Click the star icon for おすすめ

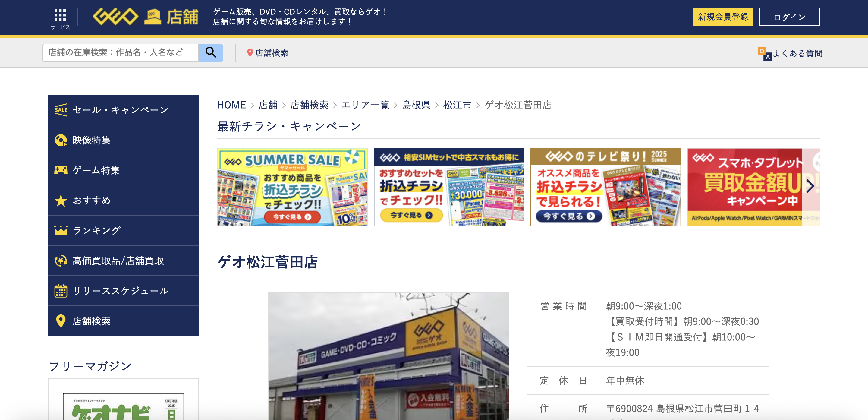[61, 200]
